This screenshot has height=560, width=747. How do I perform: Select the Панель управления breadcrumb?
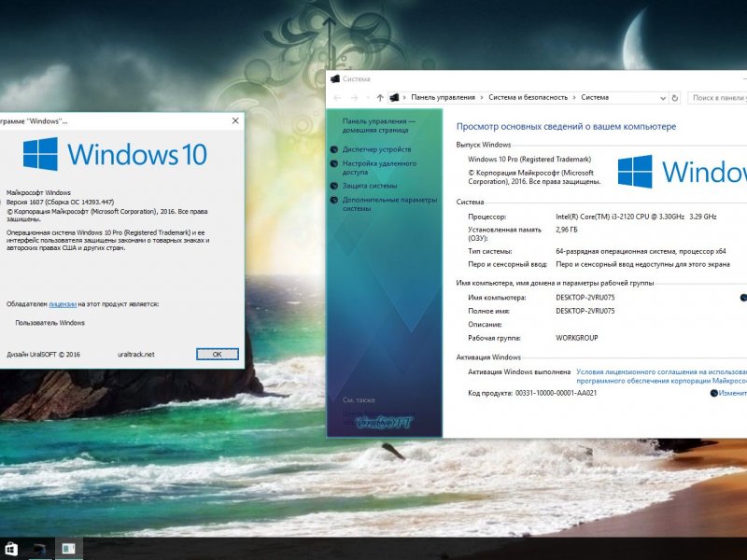443,98
